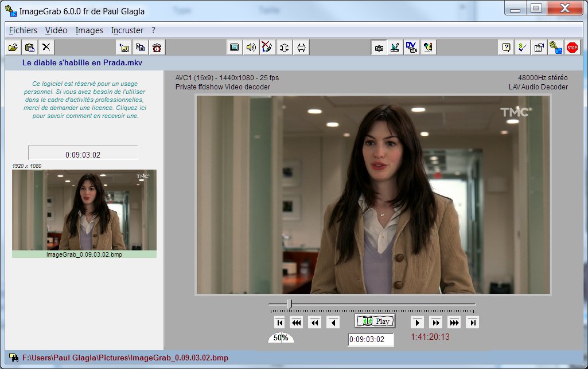
Task: Click the Play button
Action: [375, 321]
